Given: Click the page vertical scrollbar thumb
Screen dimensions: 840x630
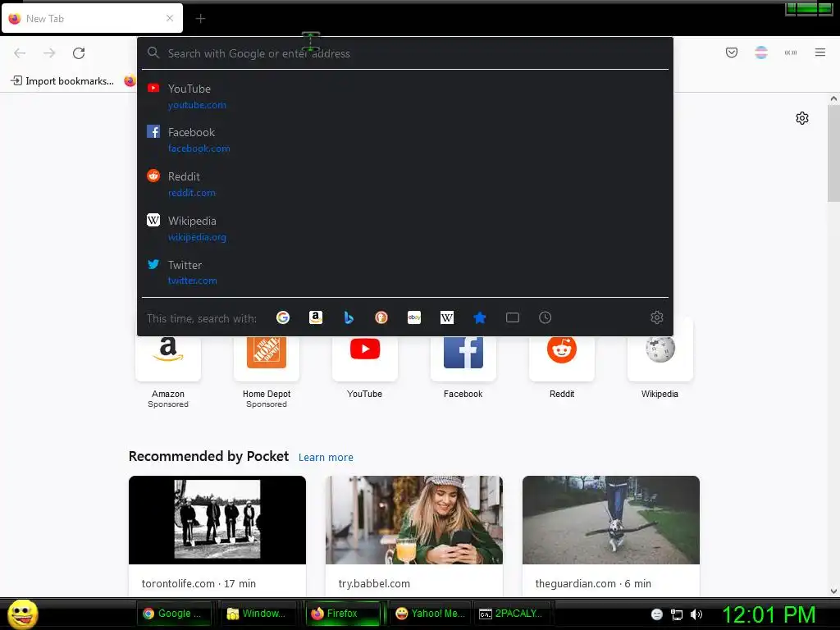Looking at the screenshot, I should [x=833, y=153].
